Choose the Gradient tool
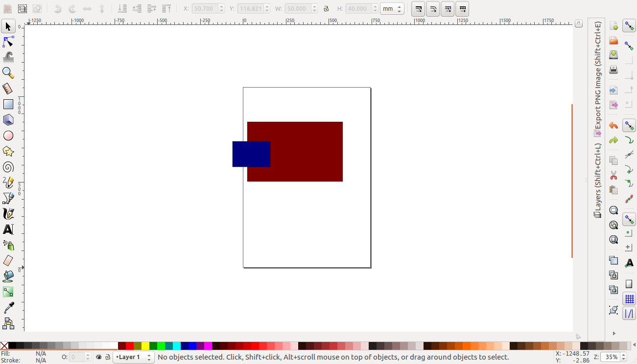 [x=8, y=292]
